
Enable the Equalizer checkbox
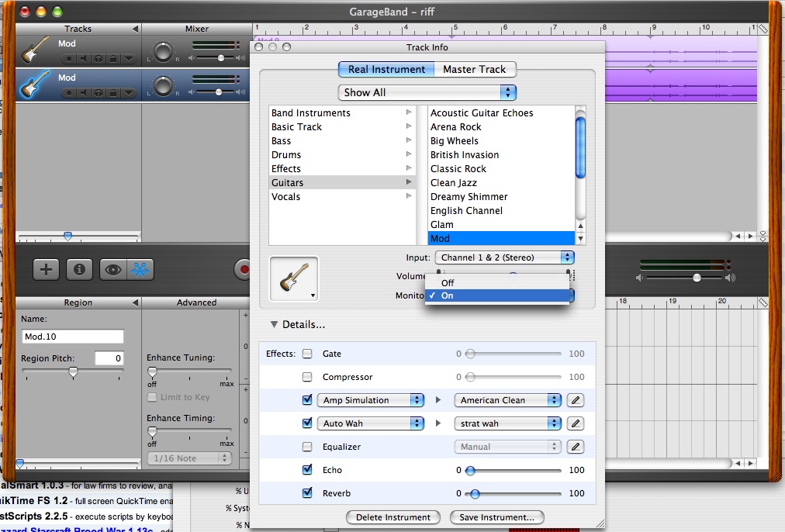coord(307,447)
